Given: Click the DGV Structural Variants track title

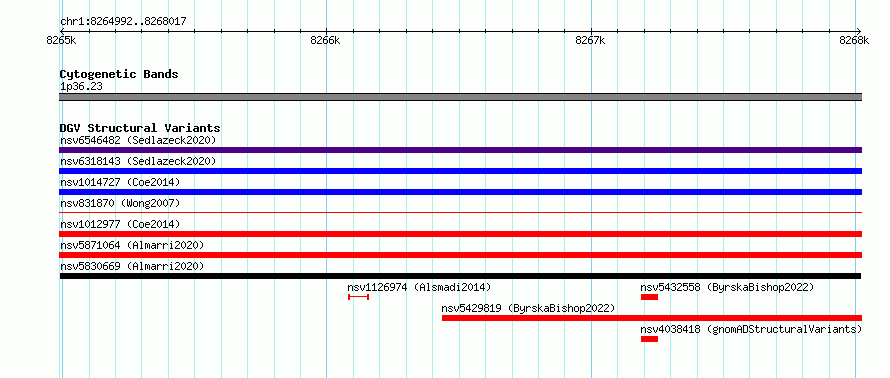Looking at the screenshot, I should [x=140, y=128].
